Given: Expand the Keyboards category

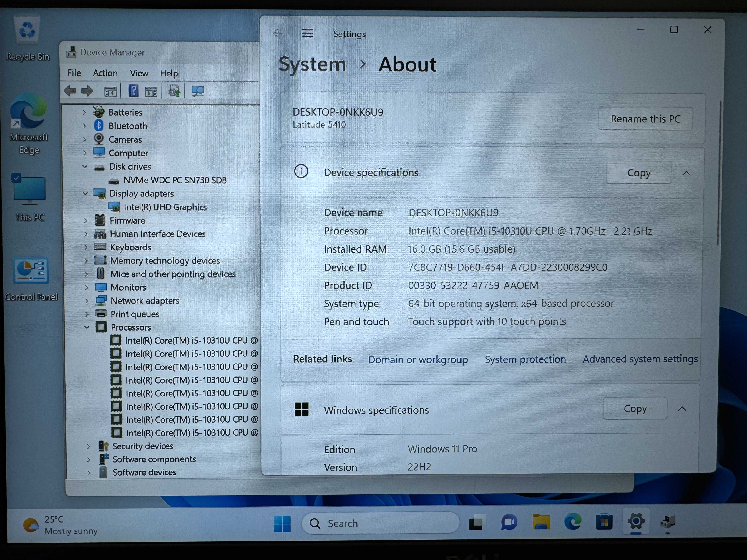Looking at the screenshot, I should [x=86, y=247].
